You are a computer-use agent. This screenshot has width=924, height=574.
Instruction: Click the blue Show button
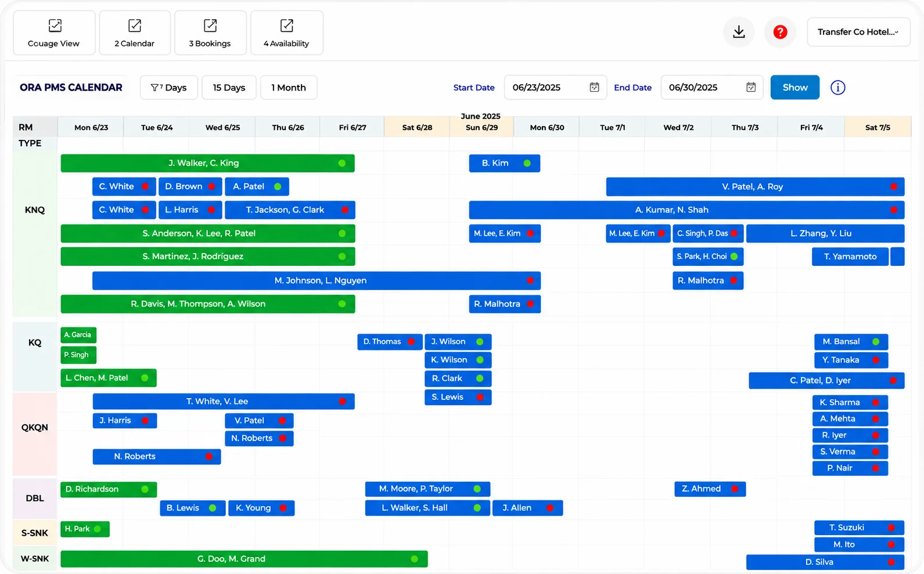795,87
